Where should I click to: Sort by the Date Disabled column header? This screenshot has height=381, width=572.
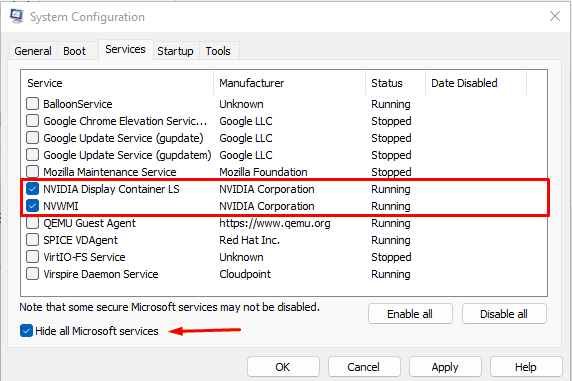pos(476,83)
